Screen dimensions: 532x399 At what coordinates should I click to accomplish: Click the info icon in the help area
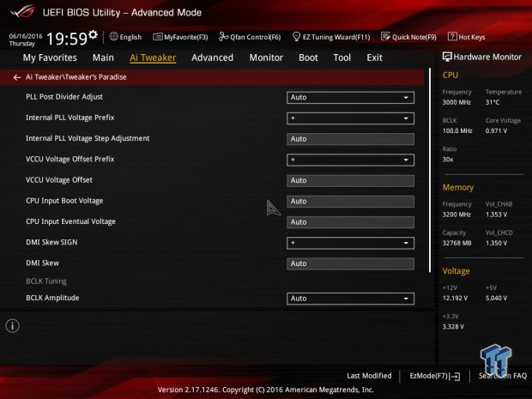13,326
